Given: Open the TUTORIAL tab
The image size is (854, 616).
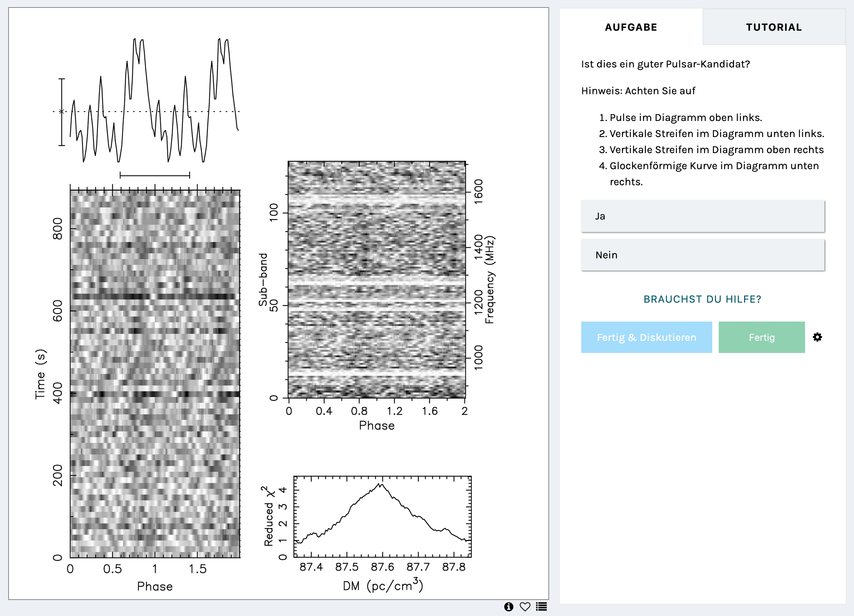Looking at the screenshot, I should point(774,27).
